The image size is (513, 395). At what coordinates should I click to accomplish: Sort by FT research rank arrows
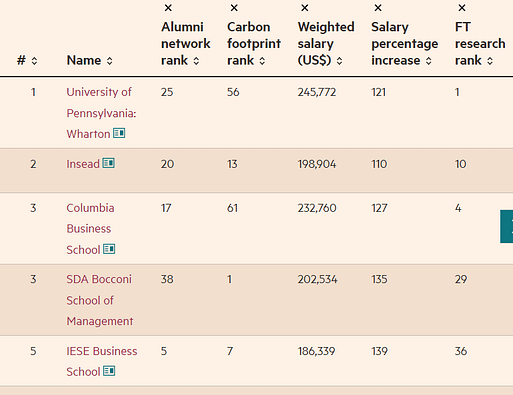pos(489,61)
